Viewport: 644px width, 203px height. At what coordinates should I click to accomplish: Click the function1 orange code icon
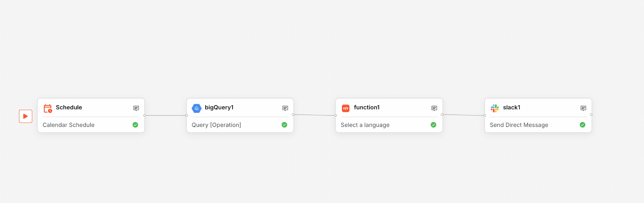click(346, 108)
